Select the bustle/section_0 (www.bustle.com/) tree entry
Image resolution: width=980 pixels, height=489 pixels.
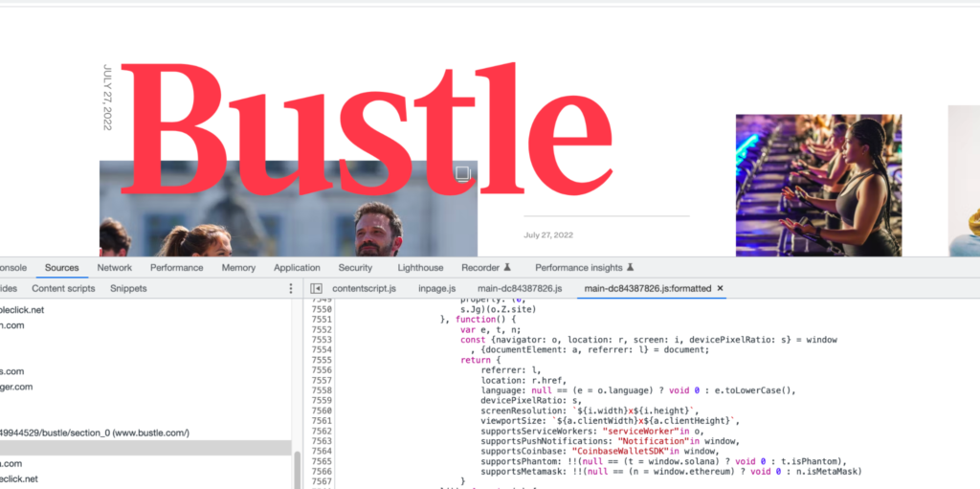[95, 433]
